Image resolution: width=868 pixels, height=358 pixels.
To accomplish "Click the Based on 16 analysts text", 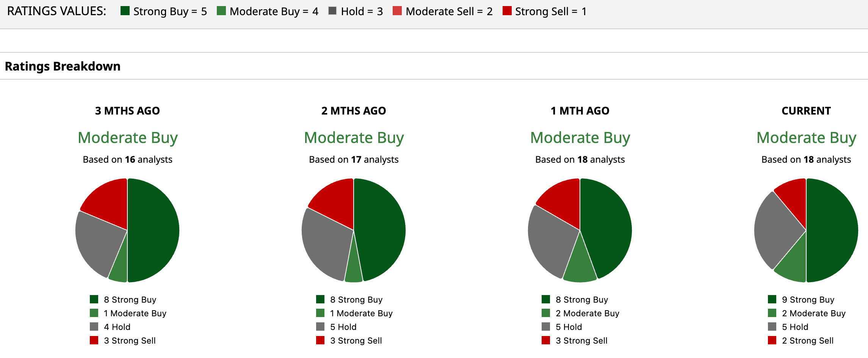I will coord(127,160).
